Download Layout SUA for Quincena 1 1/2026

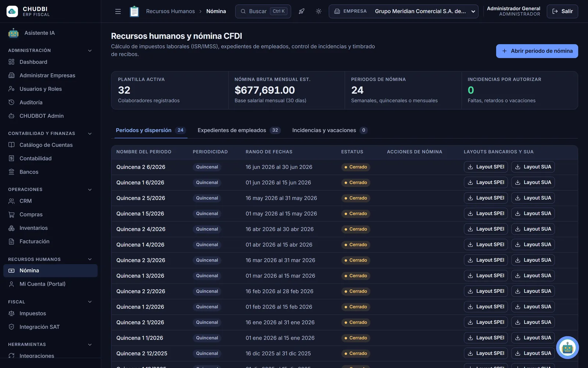(x=533, y=338)
